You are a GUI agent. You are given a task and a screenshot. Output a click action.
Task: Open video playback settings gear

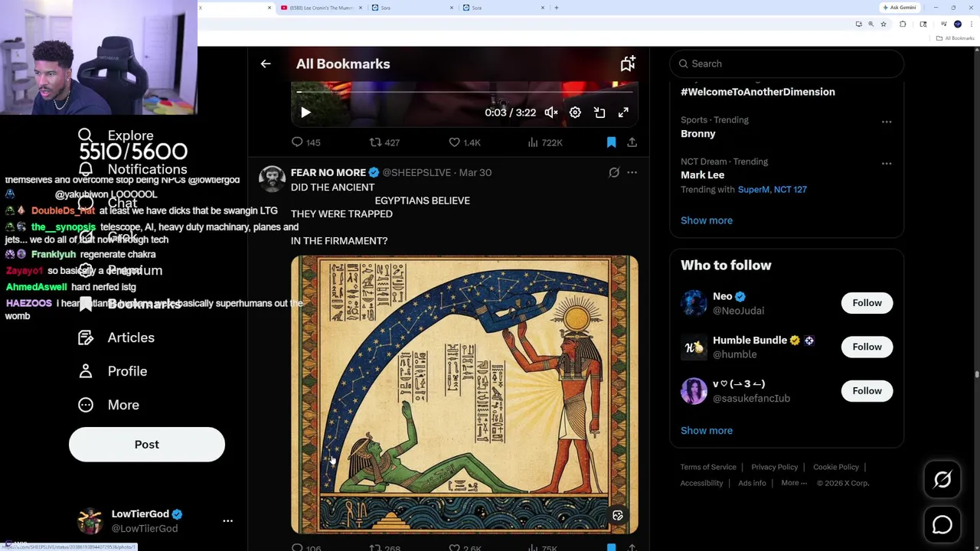pyautogui.click(x=575, y=112)
